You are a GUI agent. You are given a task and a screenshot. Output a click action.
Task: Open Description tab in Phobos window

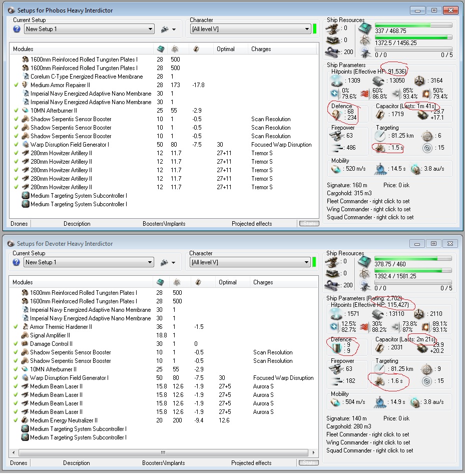(x=77, y=224)
